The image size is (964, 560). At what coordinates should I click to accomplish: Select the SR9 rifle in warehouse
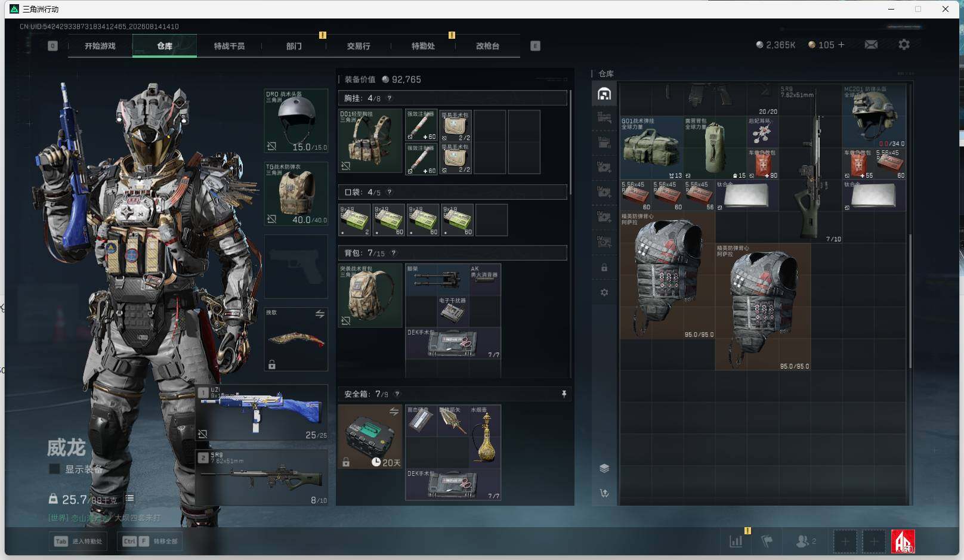810,163
